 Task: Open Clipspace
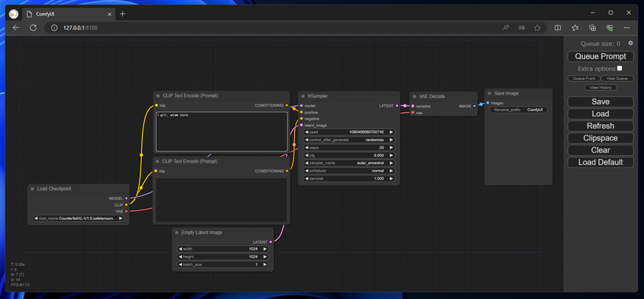(x=600, y=138)
